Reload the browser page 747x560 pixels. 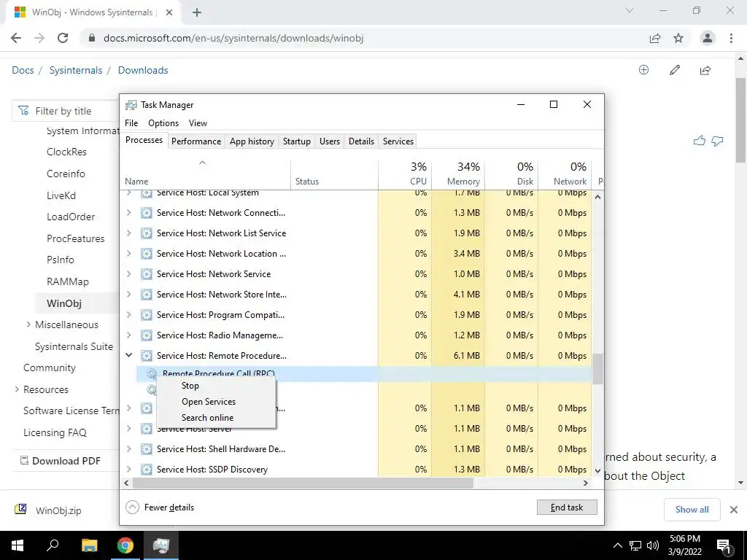click(x=63, y=38)
